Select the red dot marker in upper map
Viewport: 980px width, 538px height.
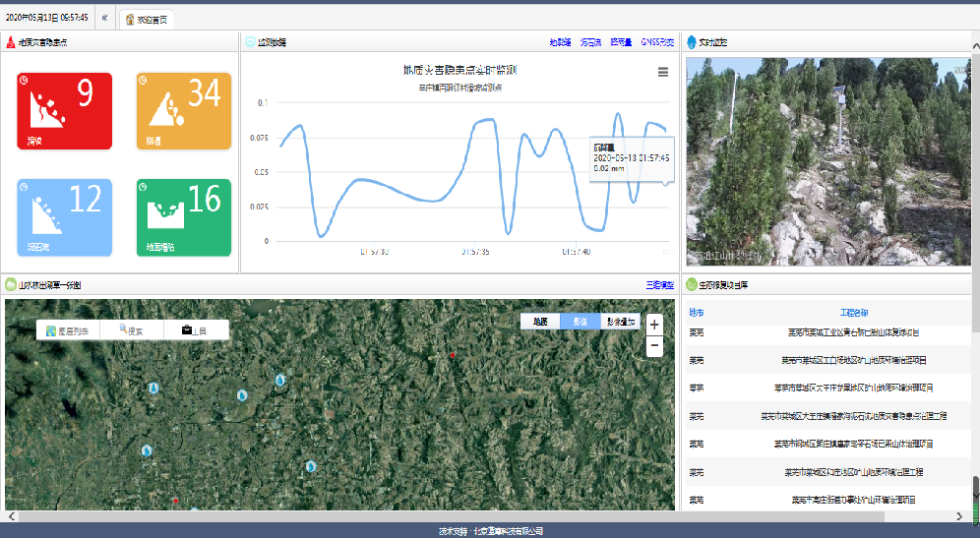(x=453, y=355)
